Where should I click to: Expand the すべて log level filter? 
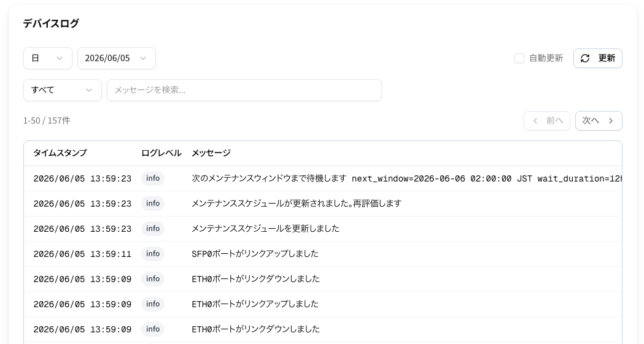point(63,90)
